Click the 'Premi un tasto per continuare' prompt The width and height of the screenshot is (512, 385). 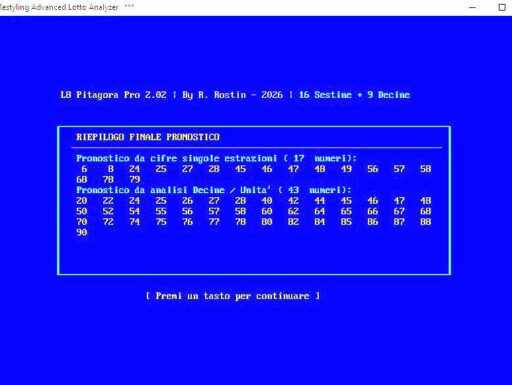click(233, 296)
